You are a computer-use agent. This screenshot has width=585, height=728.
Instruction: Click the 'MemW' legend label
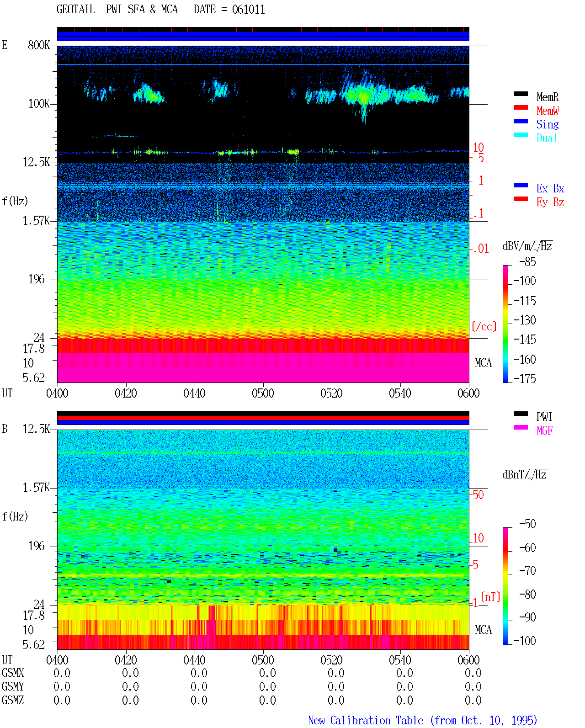tap(548, 111)
